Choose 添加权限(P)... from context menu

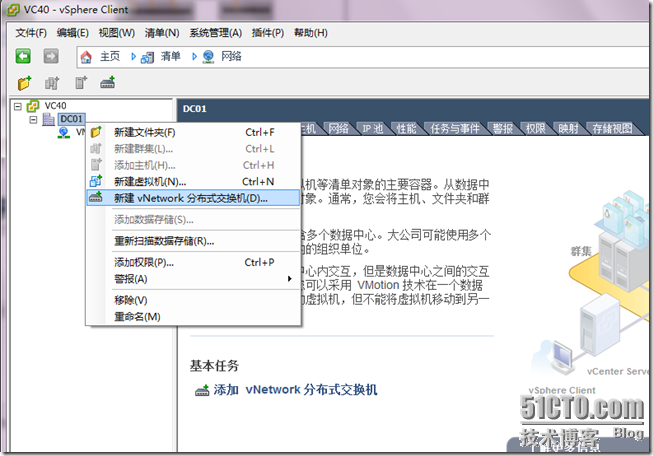pos(193,262)
